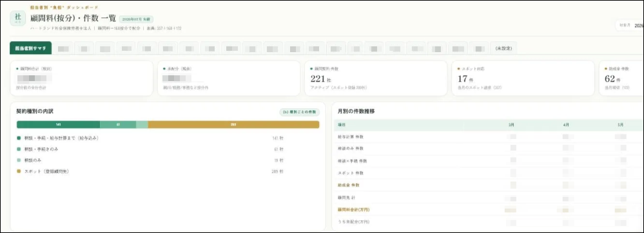Viewport: 644px width, 233px height.
Task: Click the 5月 column header
Action: [621, 125]
